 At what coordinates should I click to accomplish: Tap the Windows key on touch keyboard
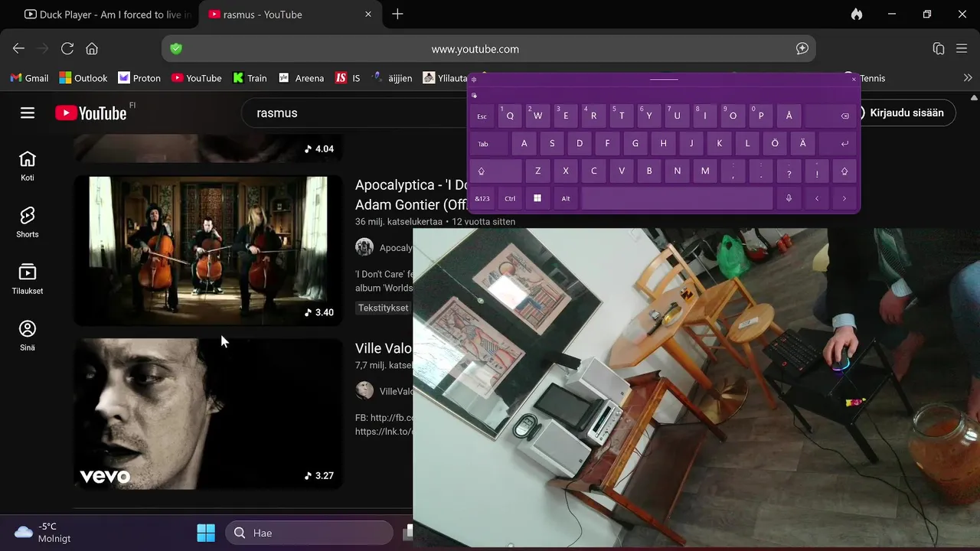coord(537,198)
